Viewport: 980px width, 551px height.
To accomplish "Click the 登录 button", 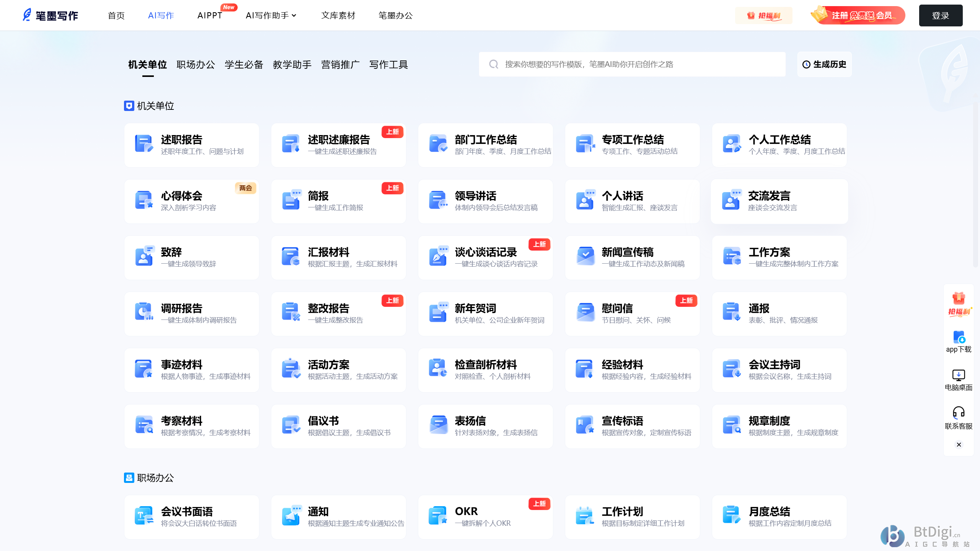I will [941, 15].
